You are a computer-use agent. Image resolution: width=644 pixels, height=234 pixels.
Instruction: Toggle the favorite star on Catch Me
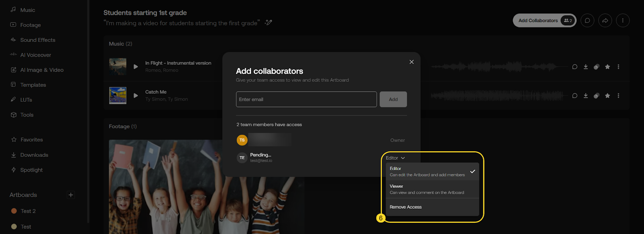tap(607, 96)
